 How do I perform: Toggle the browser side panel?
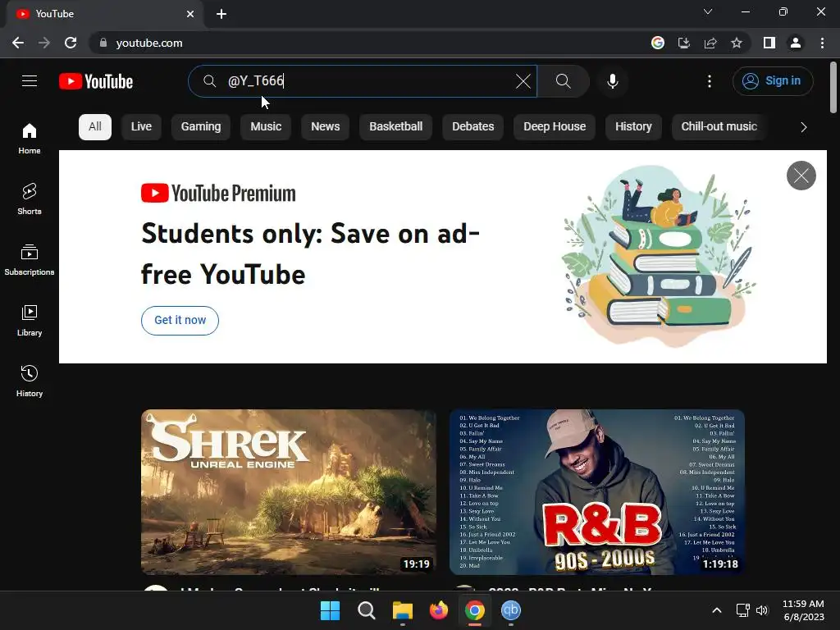click(769, 43)
